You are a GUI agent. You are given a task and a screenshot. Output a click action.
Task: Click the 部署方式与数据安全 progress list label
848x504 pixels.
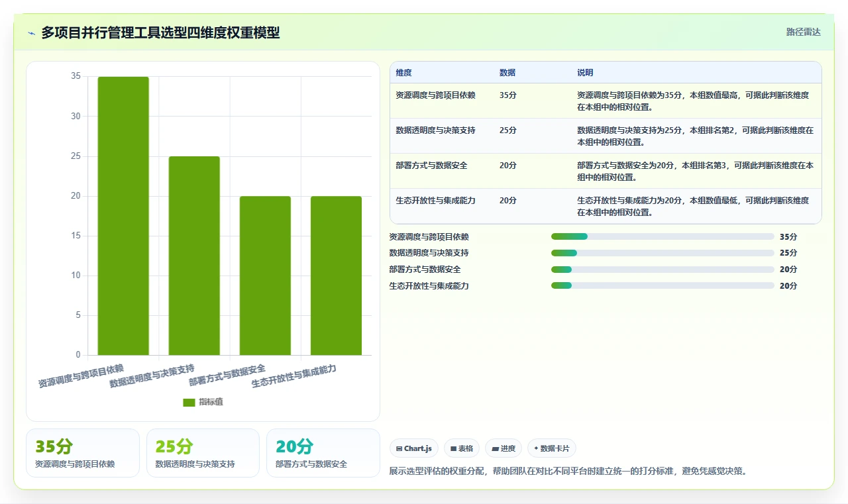coord(425,270)
